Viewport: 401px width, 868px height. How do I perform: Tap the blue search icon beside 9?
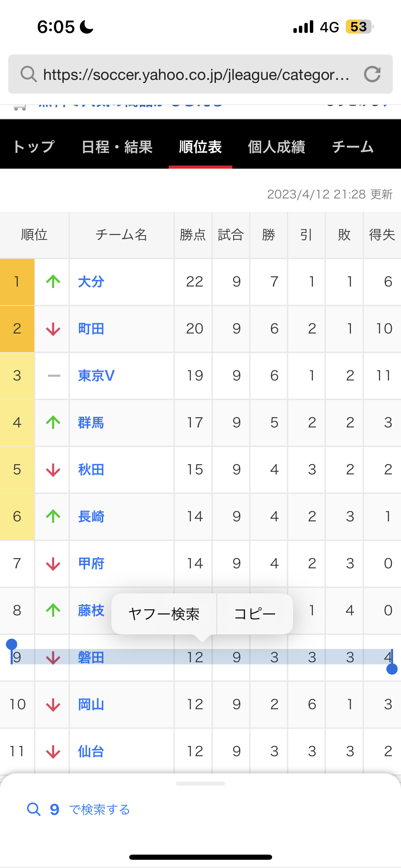34,809
